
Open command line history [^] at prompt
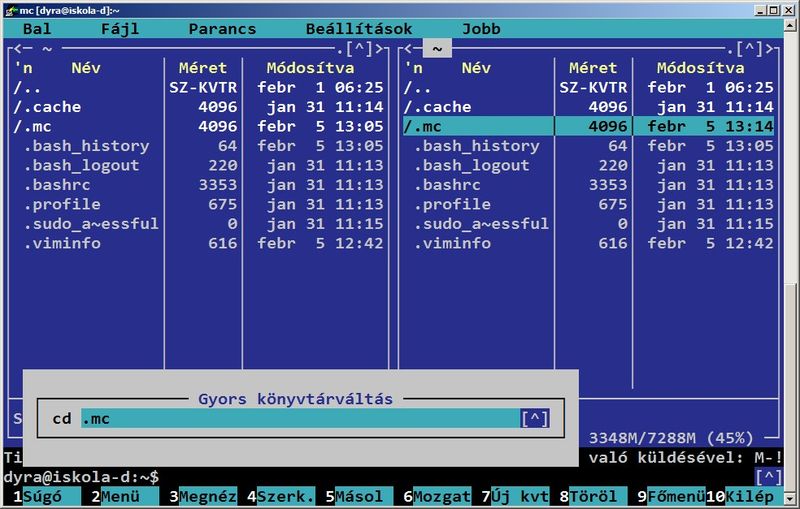coord(769,477)
